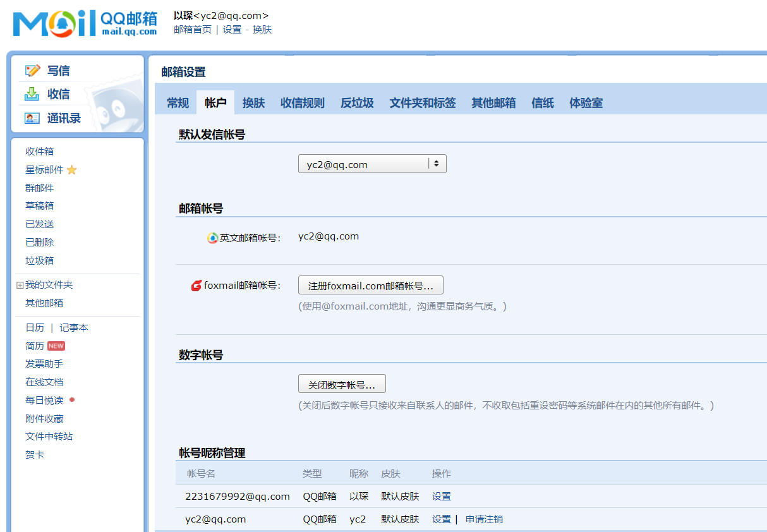
Task: Click the colorful icon beside 英文邮箱帐号
Action: click(x=213, y=238)
